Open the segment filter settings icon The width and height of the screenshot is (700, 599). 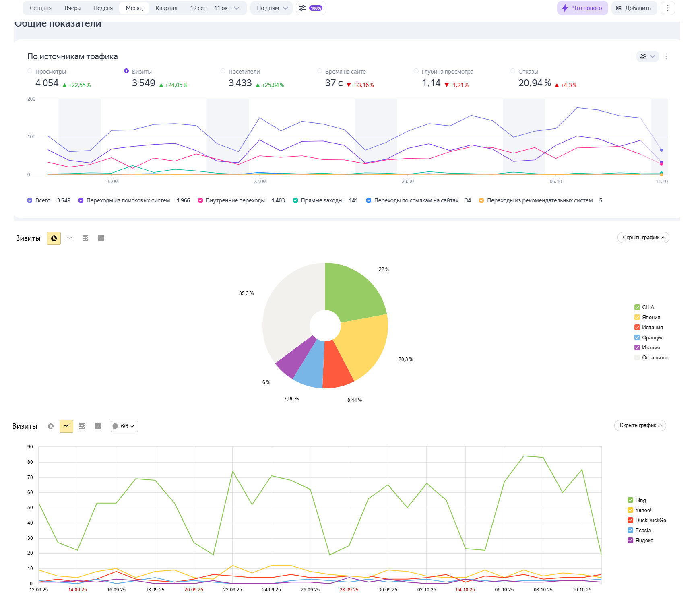pos(310,8)
